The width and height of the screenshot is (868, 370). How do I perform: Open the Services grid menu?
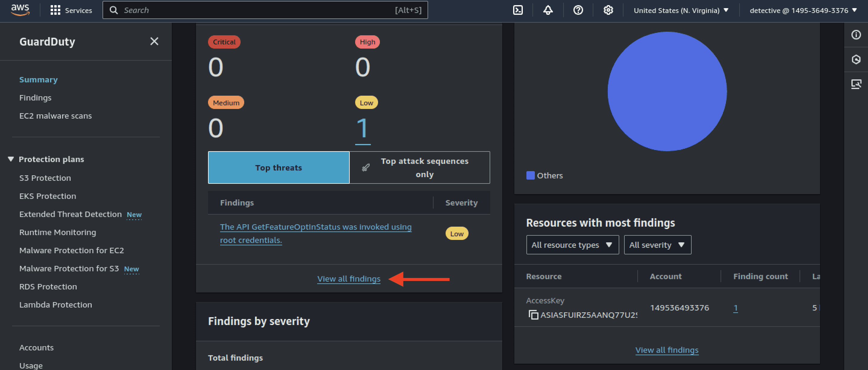tap(55, 10)
